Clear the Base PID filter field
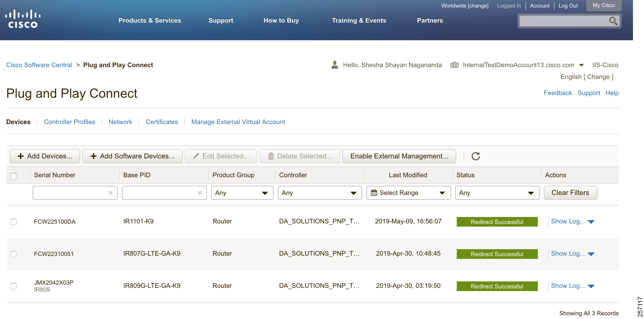 tap(200, 193)
